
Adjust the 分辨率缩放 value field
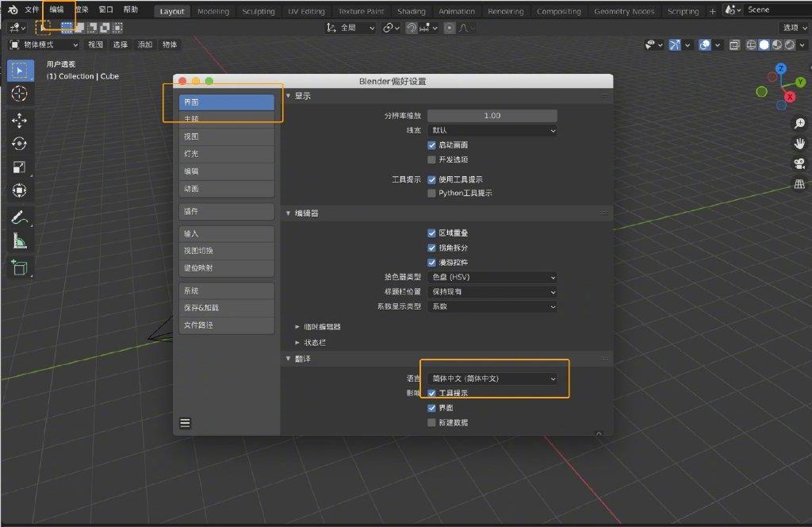click(492, 116)
